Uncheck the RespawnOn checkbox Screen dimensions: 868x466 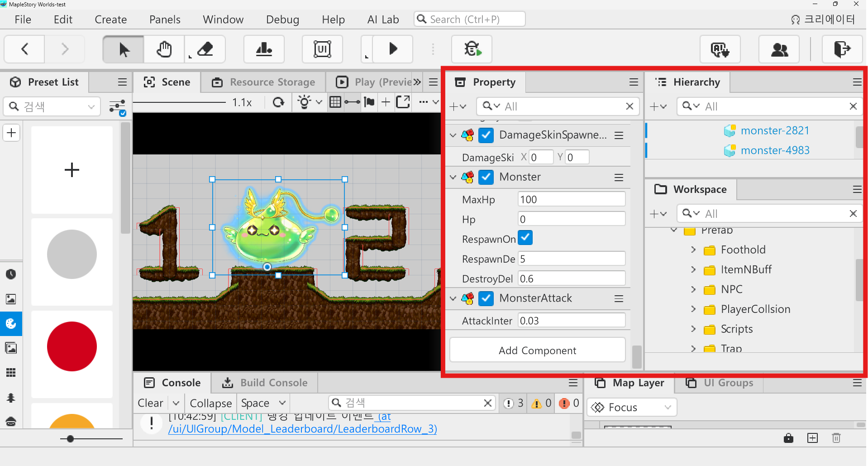pyautogui.click(x=525, y=238)
